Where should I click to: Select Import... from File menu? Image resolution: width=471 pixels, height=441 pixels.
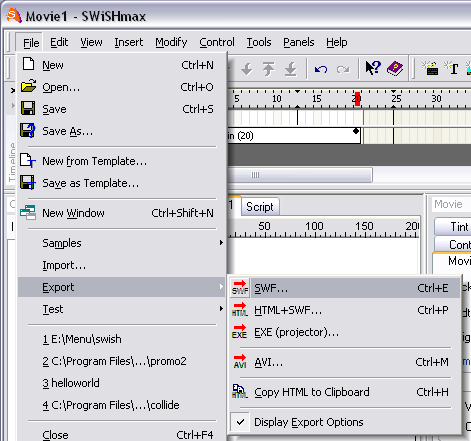coord(122,265)
